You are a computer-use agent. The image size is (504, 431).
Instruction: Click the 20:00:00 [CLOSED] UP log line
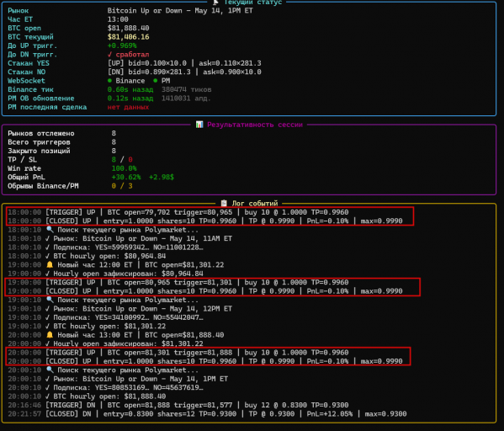pyautogui.click(x=205, y=361)
